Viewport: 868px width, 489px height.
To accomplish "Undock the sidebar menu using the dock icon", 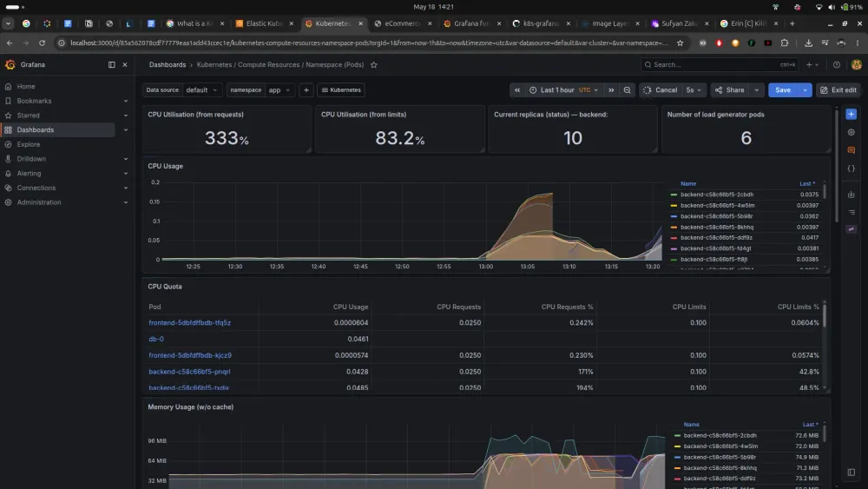I will tap(112, 65).
